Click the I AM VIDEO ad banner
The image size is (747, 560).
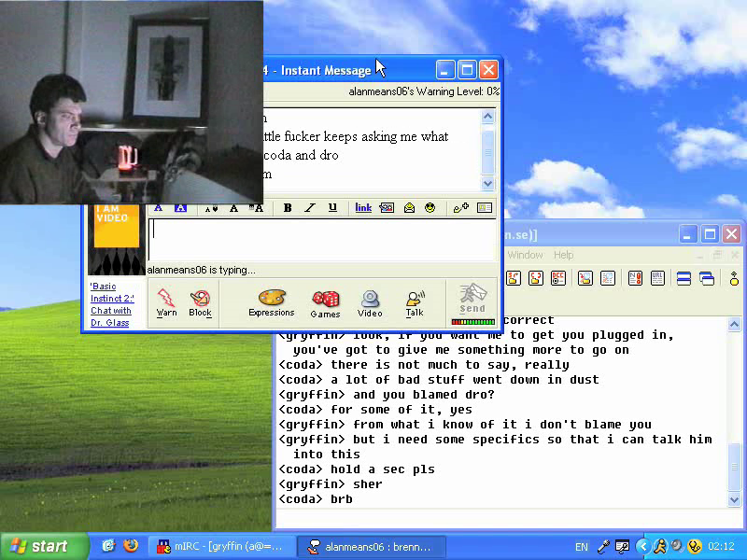[116, 240]
